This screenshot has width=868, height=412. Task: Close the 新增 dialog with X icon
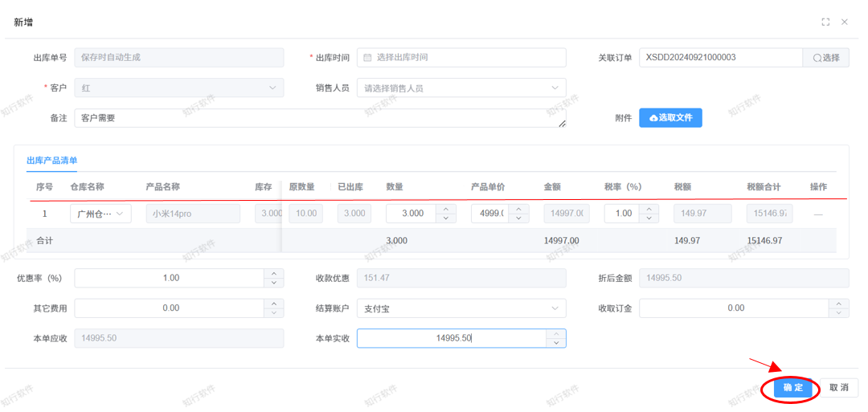point(845,22)
